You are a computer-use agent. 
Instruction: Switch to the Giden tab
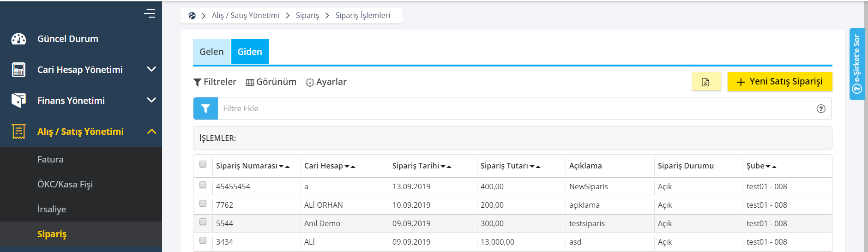coord(250,52)
